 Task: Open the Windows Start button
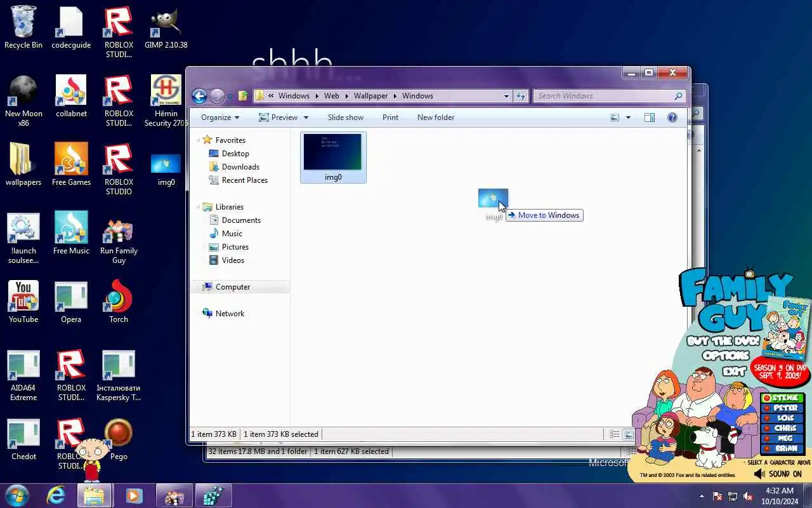coord(17,496)
